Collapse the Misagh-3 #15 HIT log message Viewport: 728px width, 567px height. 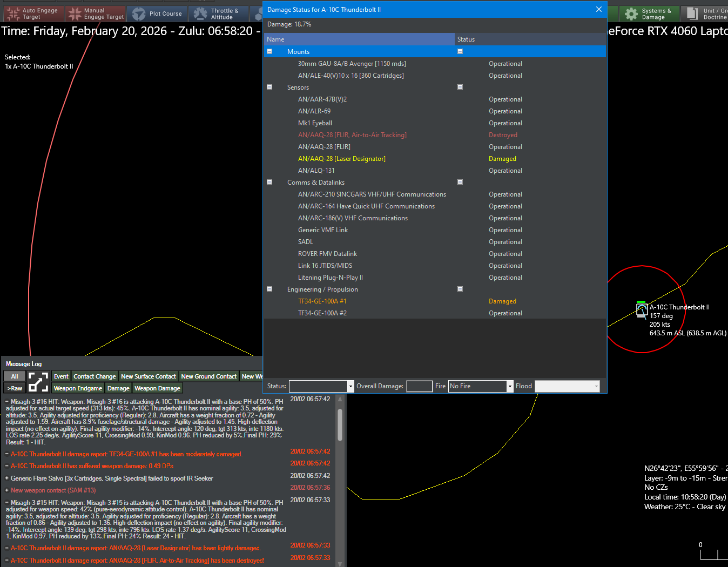click(x=7, y=503)
